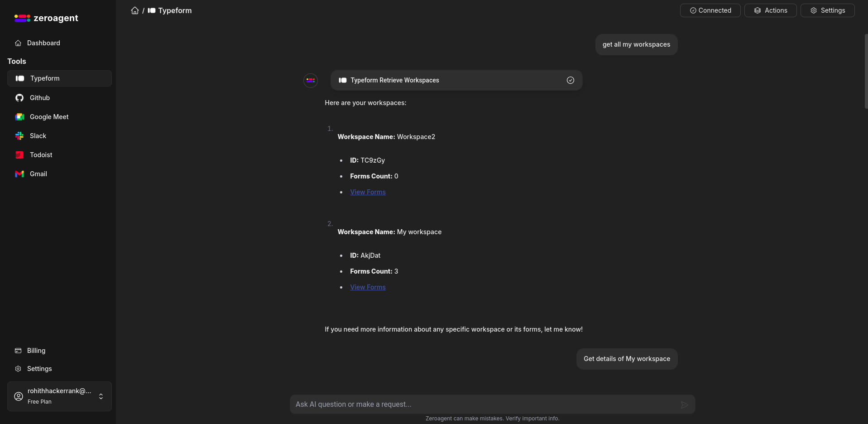Click the 'get all my workspaces' message bubble
868x424 pixels.
(636, 44)
